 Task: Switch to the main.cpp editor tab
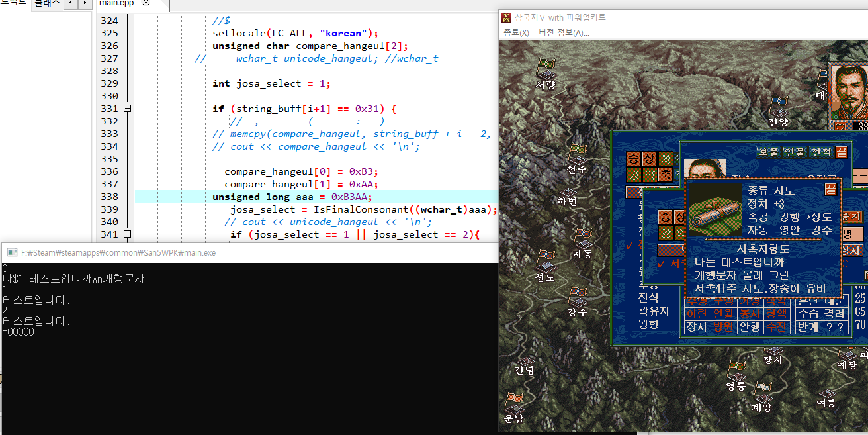click(116, 3)
